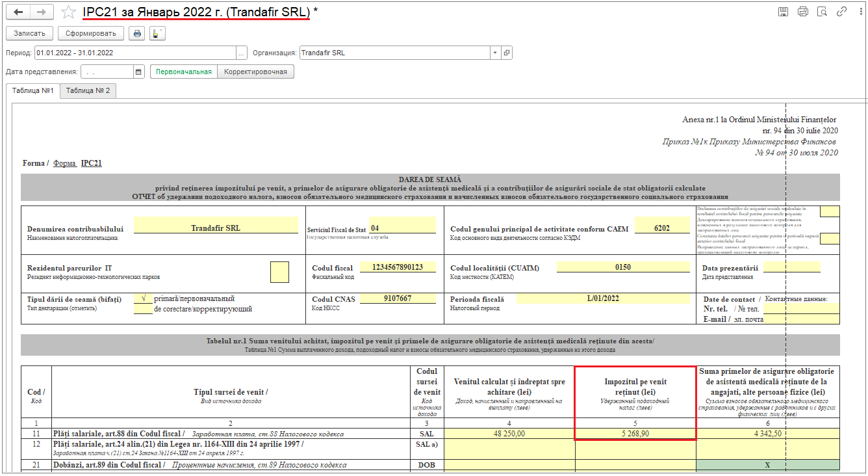
Task: Go back with the left arrow button
Action: (x=18, y=12)
